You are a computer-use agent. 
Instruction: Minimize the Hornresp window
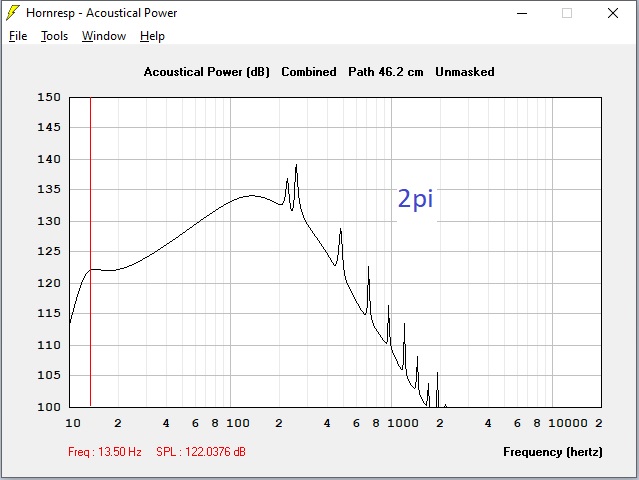pos(522,13)
